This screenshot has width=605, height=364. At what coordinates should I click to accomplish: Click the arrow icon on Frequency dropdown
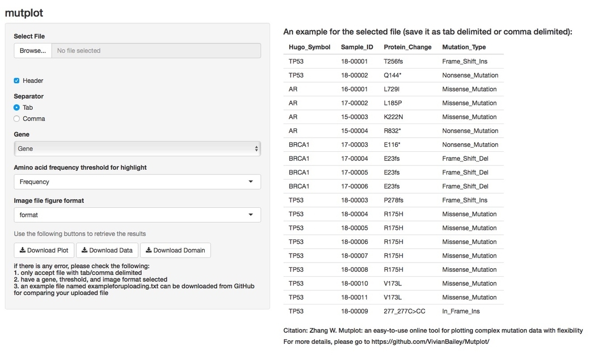click(251, 181)
